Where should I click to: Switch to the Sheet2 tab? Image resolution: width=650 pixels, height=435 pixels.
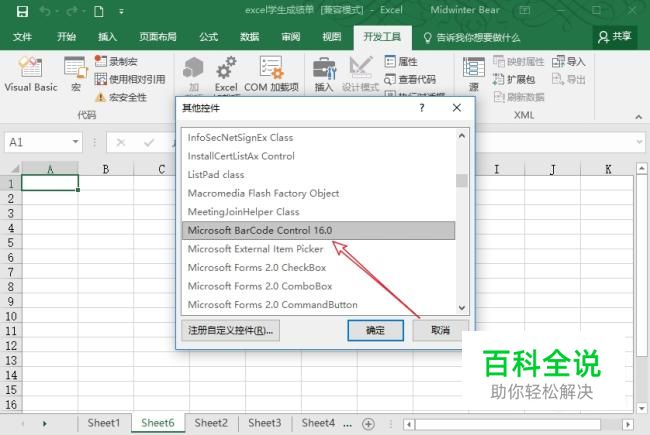click(211, 423)
